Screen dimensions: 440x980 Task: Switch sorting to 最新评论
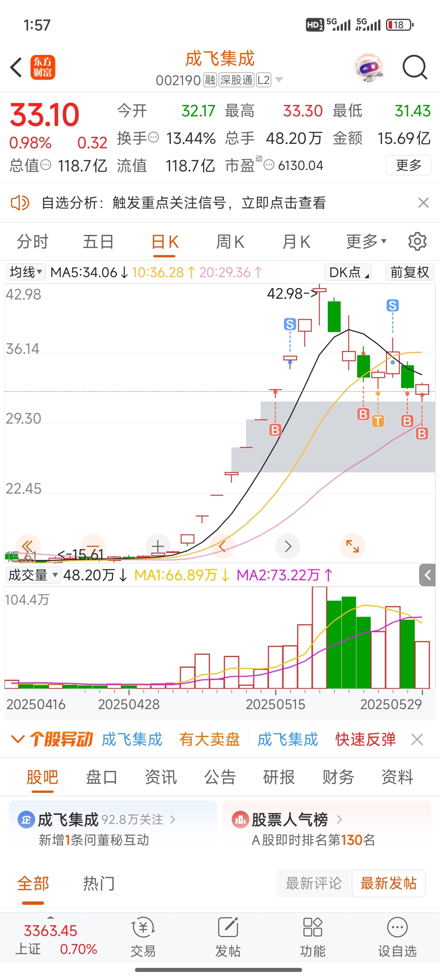pos(314,883)
